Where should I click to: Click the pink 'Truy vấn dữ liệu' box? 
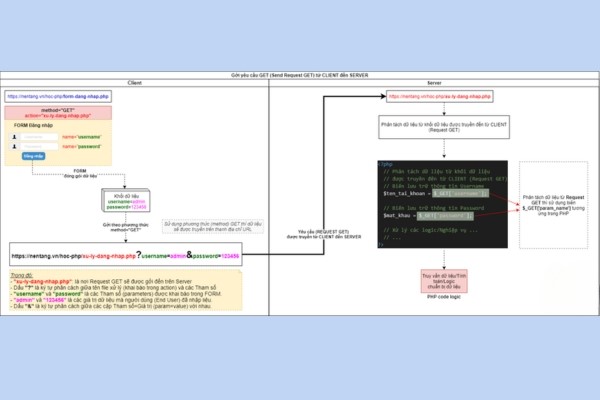446,282
